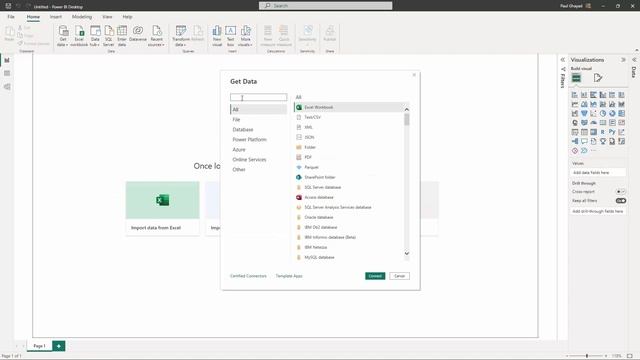Switch to Report view in left sidebar
Viewport: 640px width, 360px height.
[x=7, y=60]
